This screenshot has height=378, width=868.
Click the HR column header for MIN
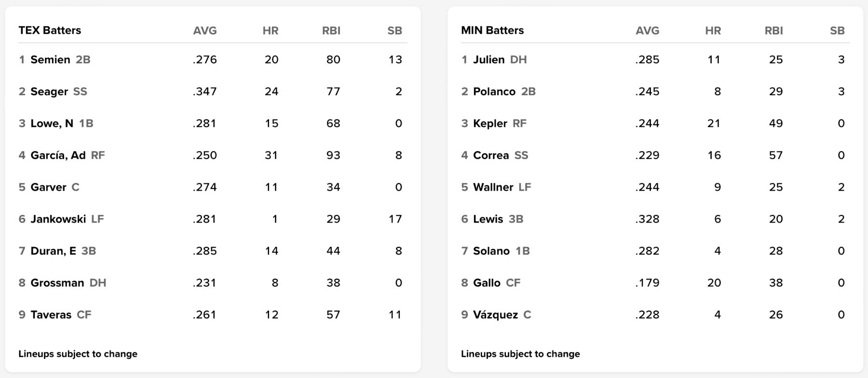point(713,31)
